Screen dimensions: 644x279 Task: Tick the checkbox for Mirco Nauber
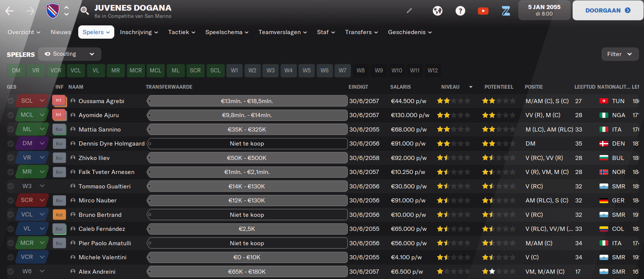[11, 200]
